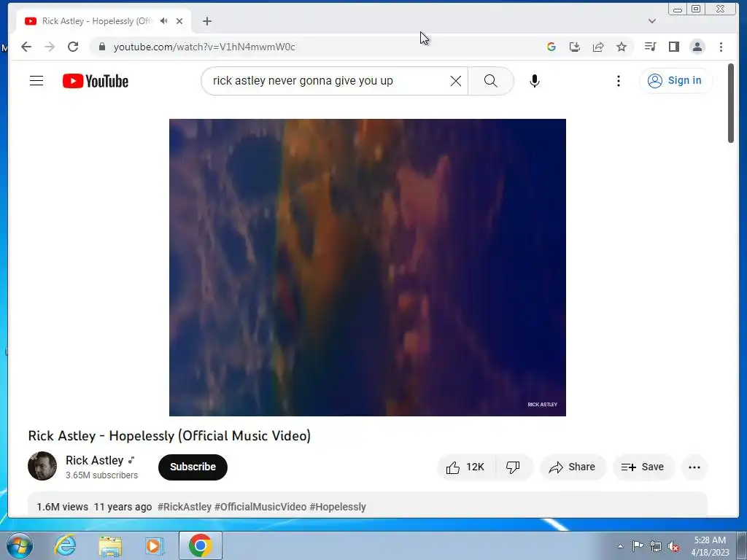Screen dimensions: 747x560
Task: Expand the tab search chevron
Action: click(x=652, y=21)
